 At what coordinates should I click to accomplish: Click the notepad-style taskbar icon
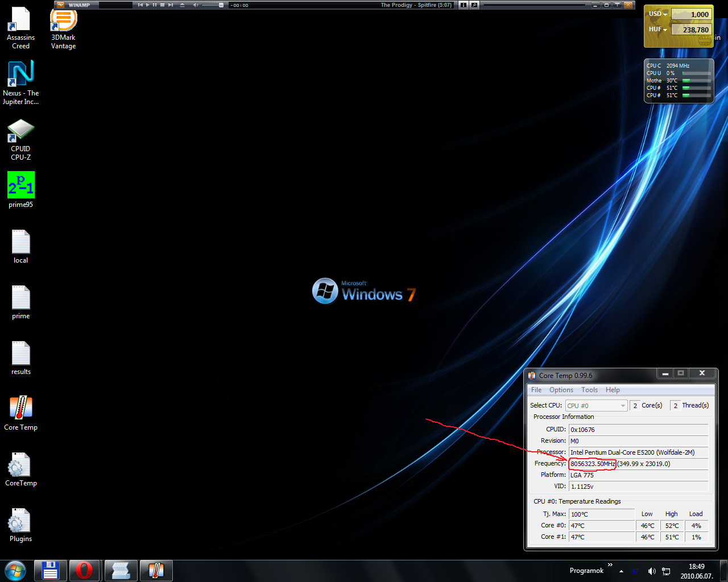(121, 571)
